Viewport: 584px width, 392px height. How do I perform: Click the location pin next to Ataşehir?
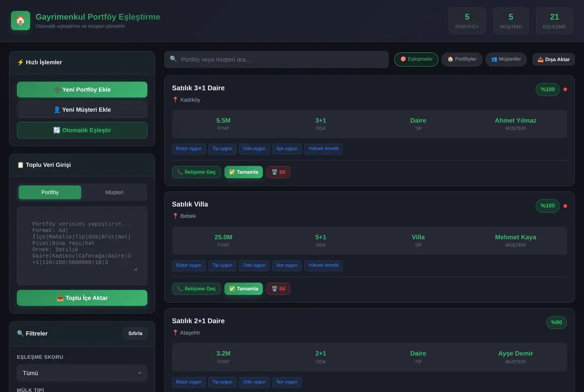[175, 333]
